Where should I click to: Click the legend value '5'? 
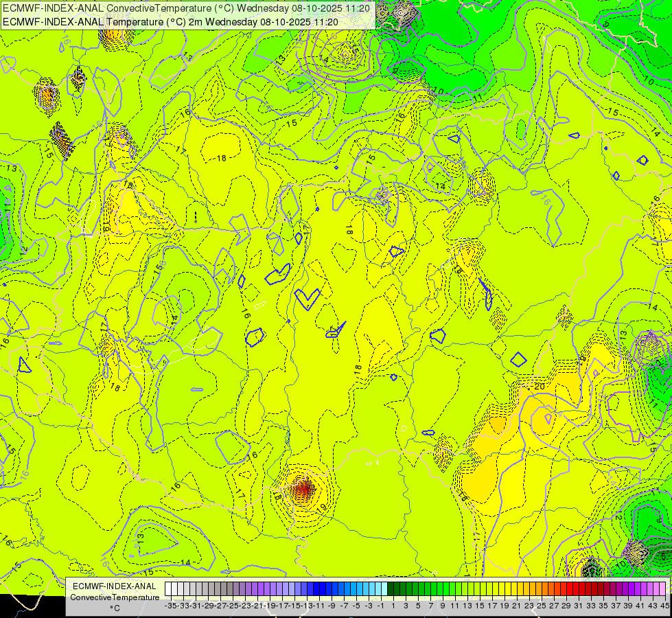coord(418,606)
